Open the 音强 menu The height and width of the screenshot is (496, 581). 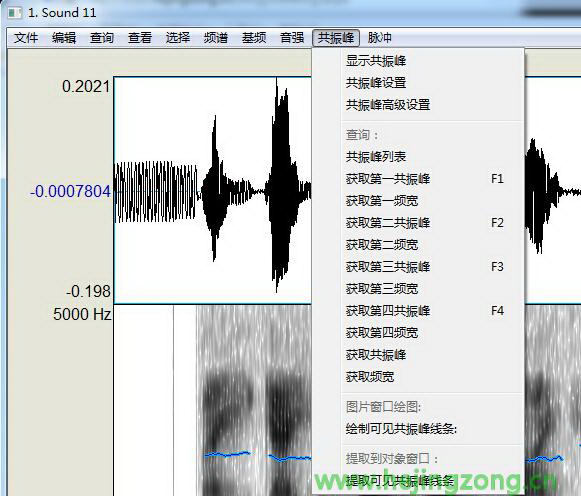[292, 38]
